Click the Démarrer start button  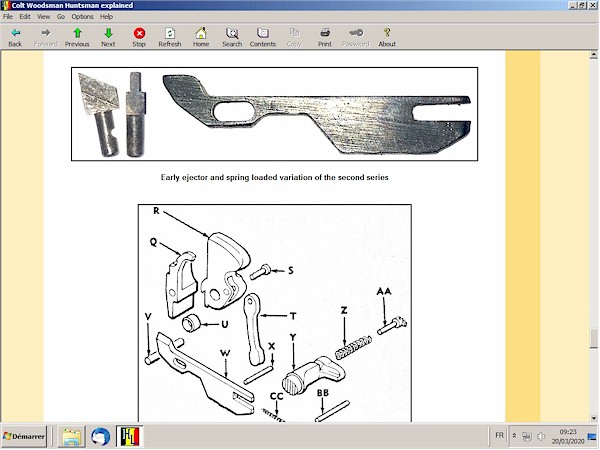pyautogui.click(x=24, y=436)
